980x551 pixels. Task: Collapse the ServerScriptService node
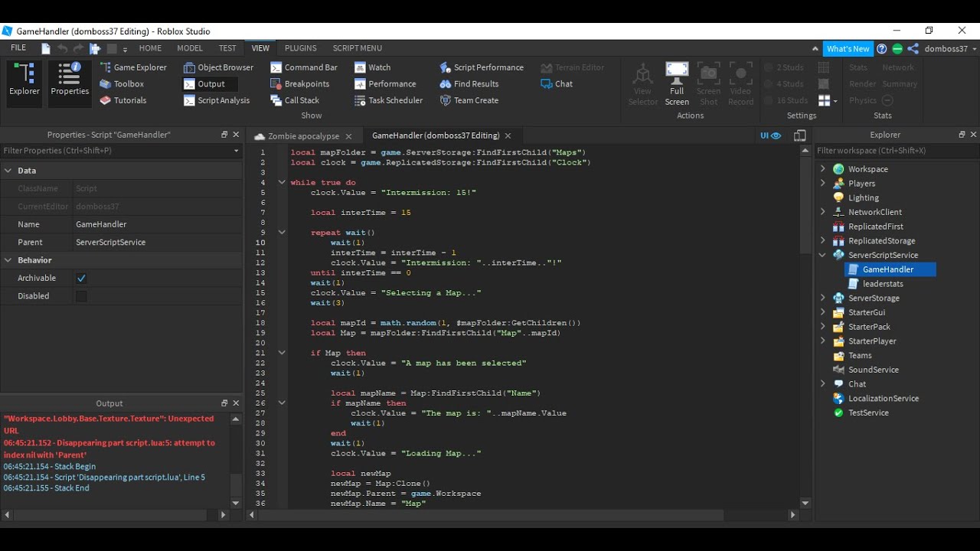823,256
